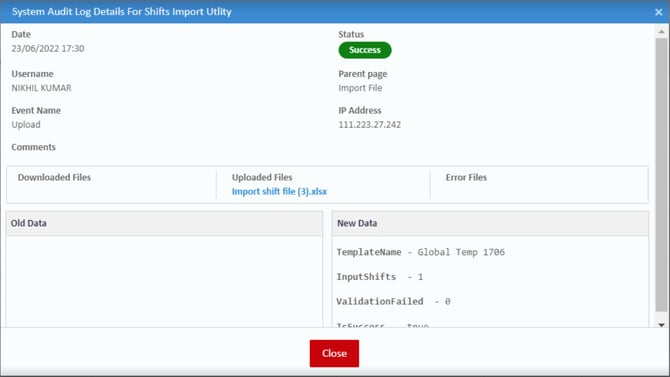Open the Import shift file (3).xlsx link
Image resolution: width=670 pixels, height=377 pixels.
279,191
